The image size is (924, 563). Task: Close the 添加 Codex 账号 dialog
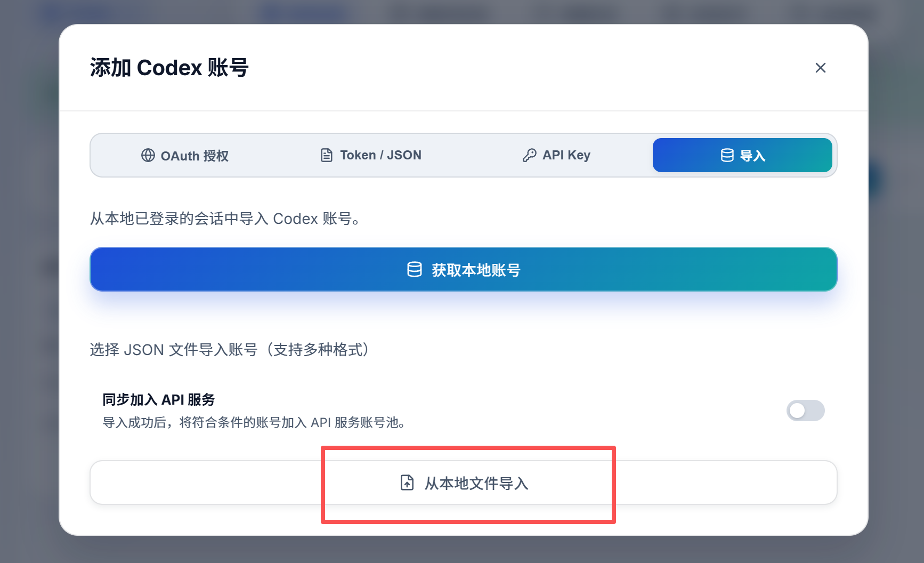820,68
